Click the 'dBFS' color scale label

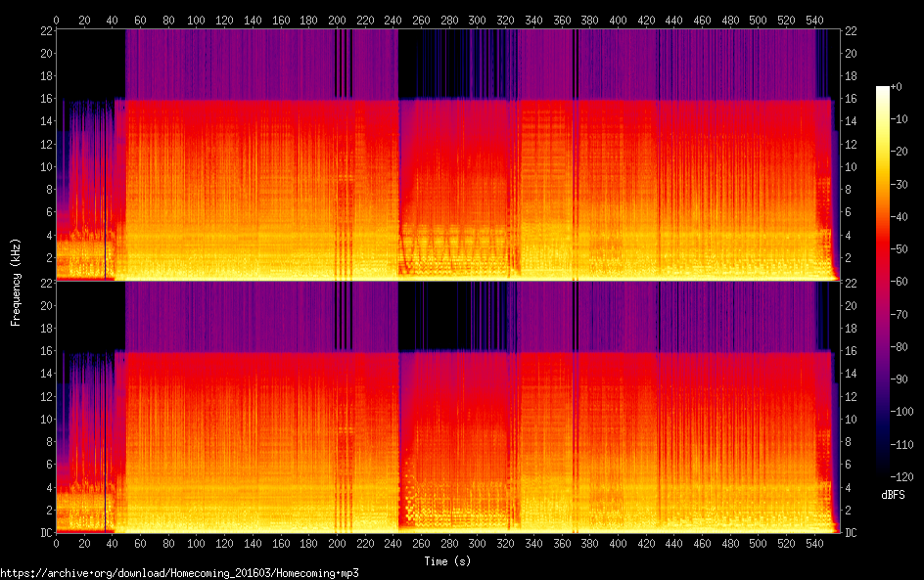892,496
